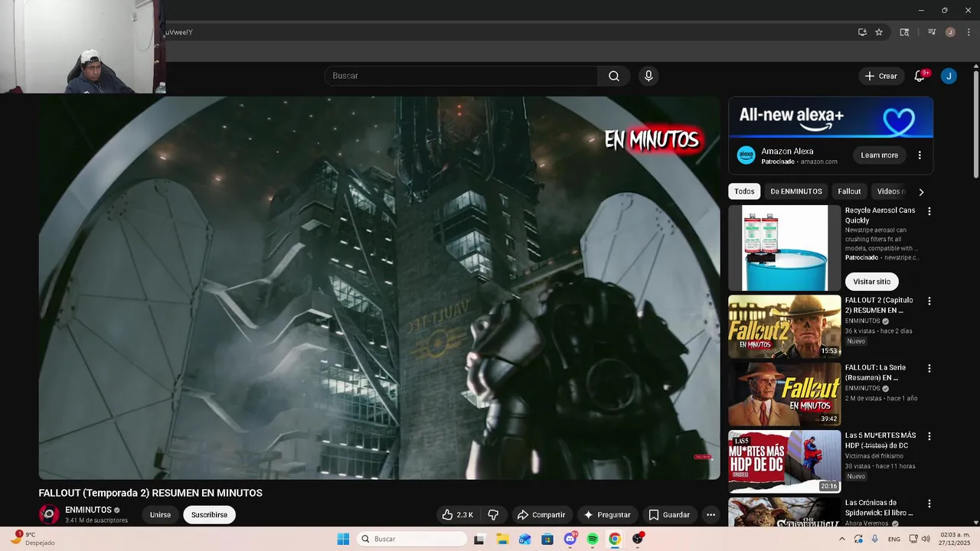This screenshot has width=980, height=551.
Task: Select the De ENMINUTOS filter chip
Action: 796,191
